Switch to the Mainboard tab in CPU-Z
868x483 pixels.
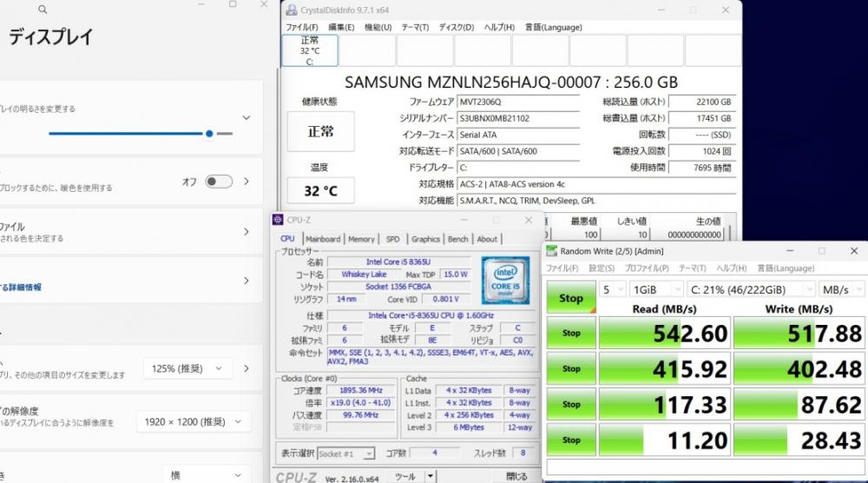tap(323, 239)
